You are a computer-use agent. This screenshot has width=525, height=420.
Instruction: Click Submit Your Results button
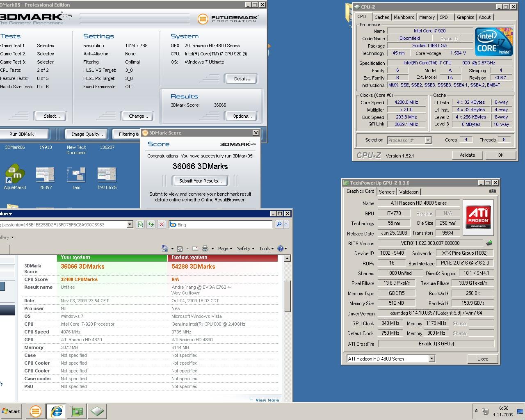pos(200,181)
